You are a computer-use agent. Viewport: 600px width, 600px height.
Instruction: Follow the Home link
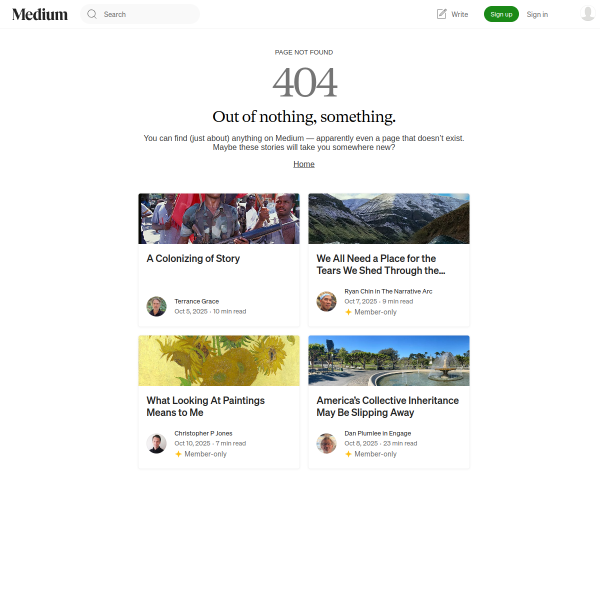(304, 164)
